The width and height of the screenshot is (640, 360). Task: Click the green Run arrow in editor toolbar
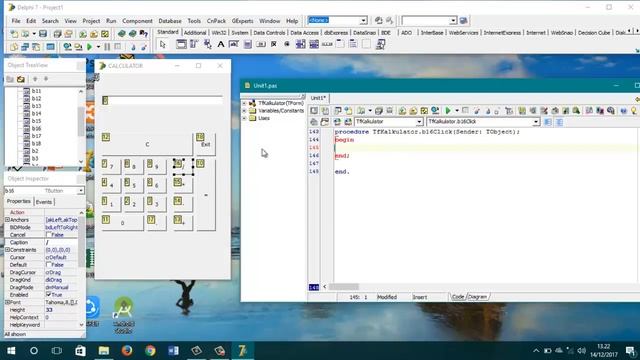click(x=448, y=111)
